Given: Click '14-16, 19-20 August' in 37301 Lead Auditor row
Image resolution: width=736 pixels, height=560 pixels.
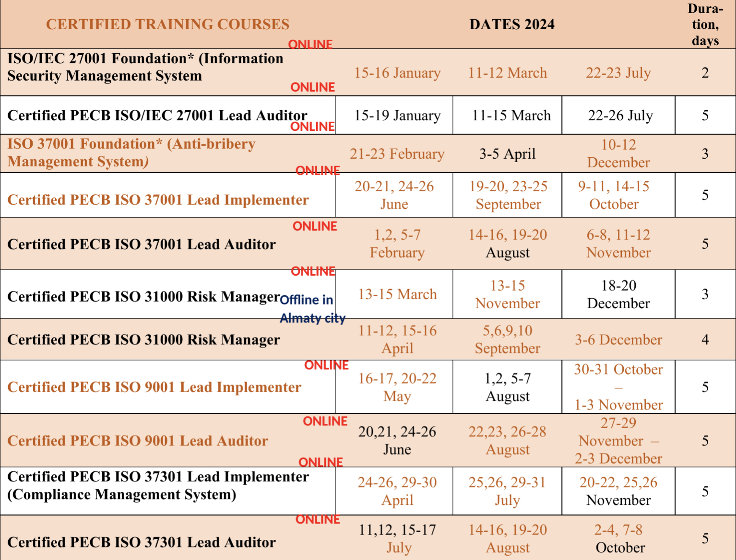Looking at the screenshot, I should click(x=508, y=539).
